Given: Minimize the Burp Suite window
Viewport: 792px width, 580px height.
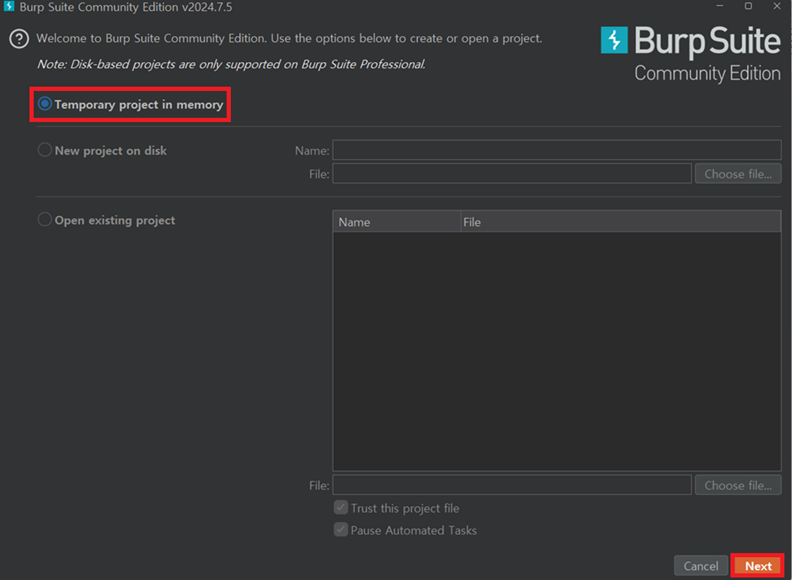Looking at the screenshot, I should tap(720, 6).
